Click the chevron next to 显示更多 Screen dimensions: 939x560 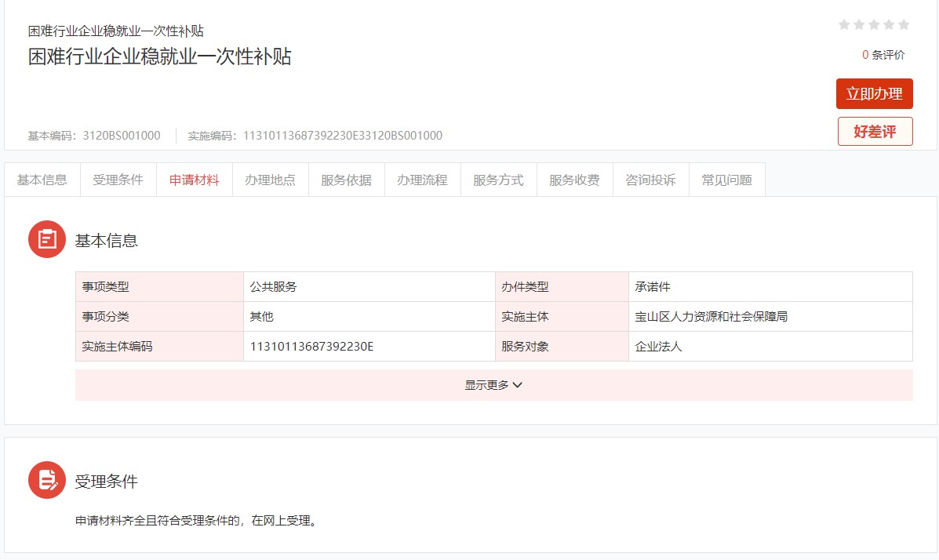tap(518, 385)
